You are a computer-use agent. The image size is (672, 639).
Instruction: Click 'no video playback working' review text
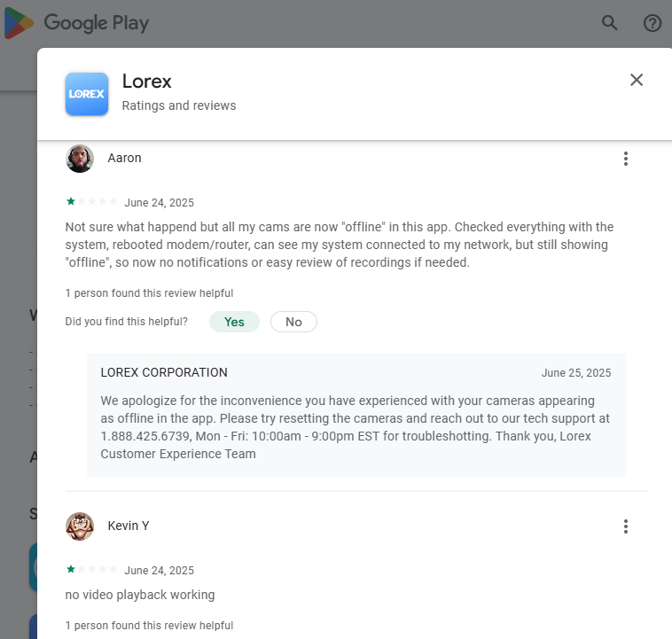(140, 595)
